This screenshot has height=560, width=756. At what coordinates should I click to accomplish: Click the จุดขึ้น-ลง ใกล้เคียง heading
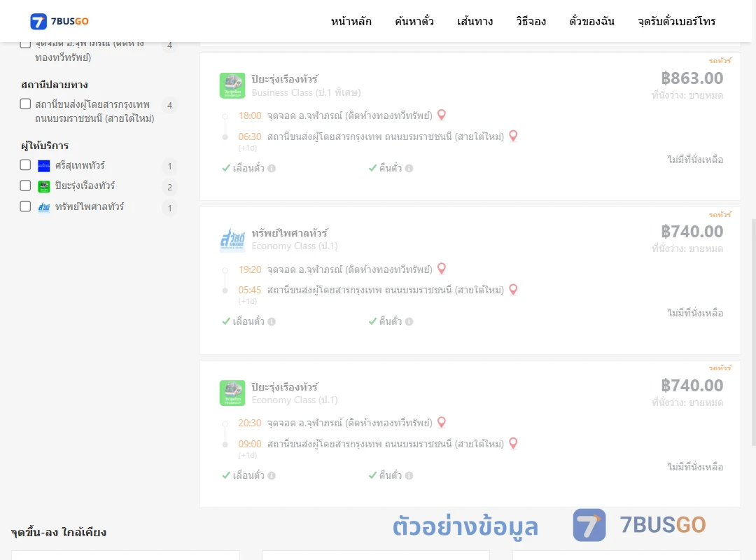coord(59,533)
